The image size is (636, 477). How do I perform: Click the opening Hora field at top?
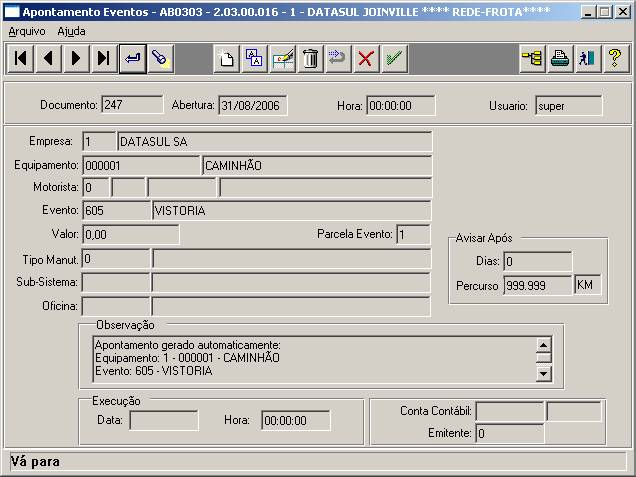pos(401,105)
